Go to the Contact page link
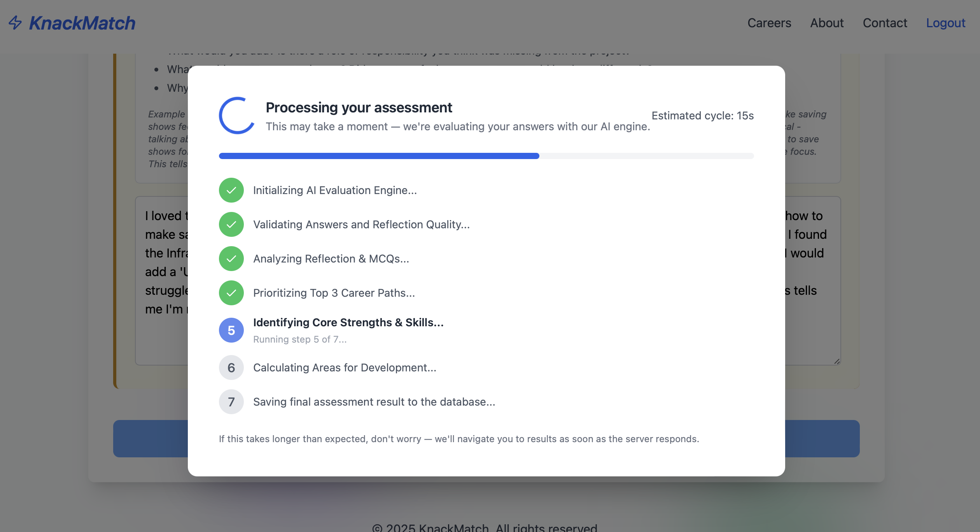The width and height of the screenshot is (980, 532). [x=885, y=23]
